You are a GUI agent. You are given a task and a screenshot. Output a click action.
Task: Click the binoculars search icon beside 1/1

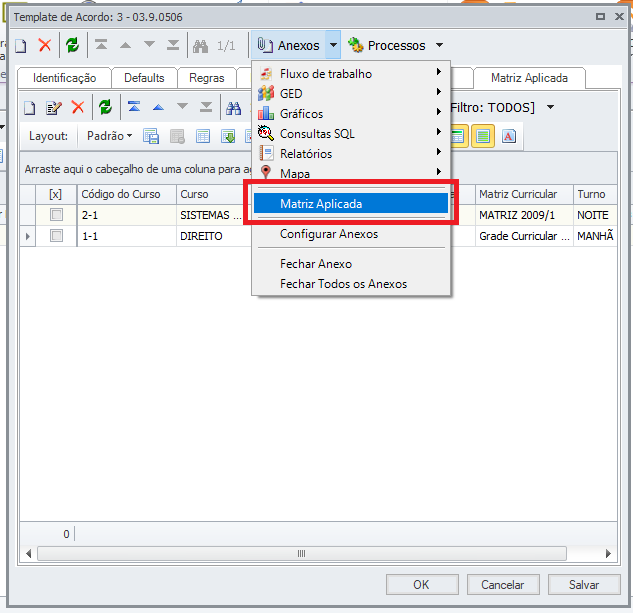200,46
